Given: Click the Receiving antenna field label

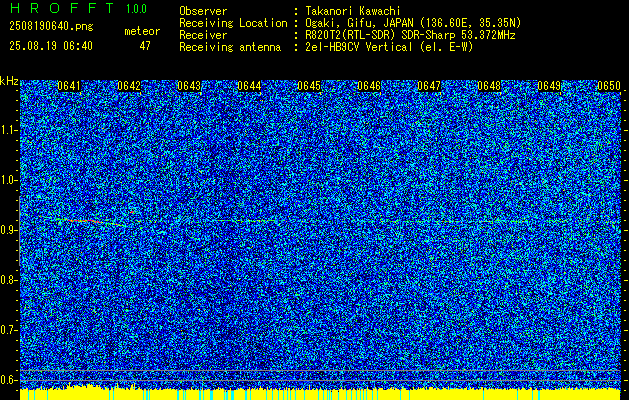Looking at the screenshot, I should (230, 47).
